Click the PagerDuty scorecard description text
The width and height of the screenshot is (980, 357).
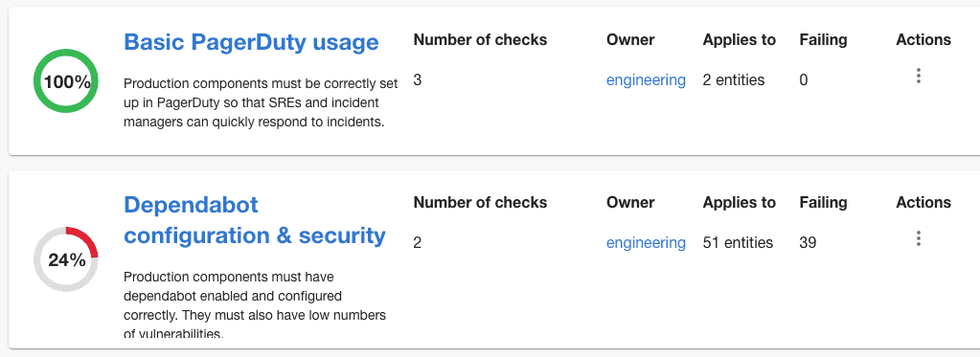click(261, 103)
